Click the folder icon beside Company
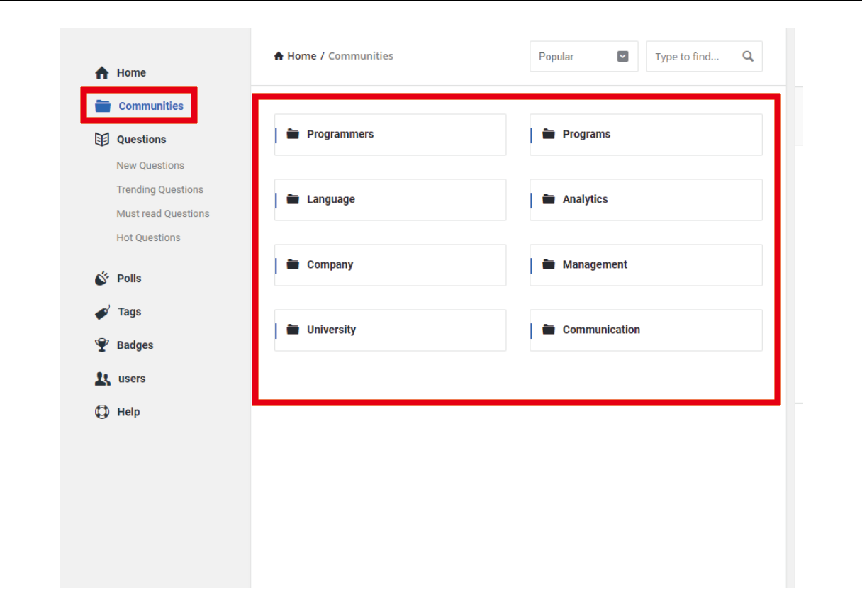The height and width of the screenshot is (616, 862). coord(293,264)
